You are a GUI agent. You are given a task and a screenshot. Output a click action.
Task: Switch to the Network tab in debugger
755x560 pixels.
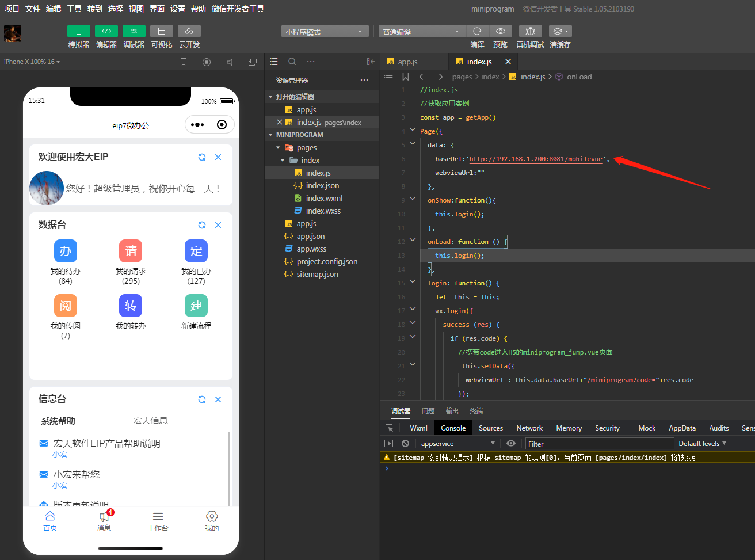tap(529, 428)
